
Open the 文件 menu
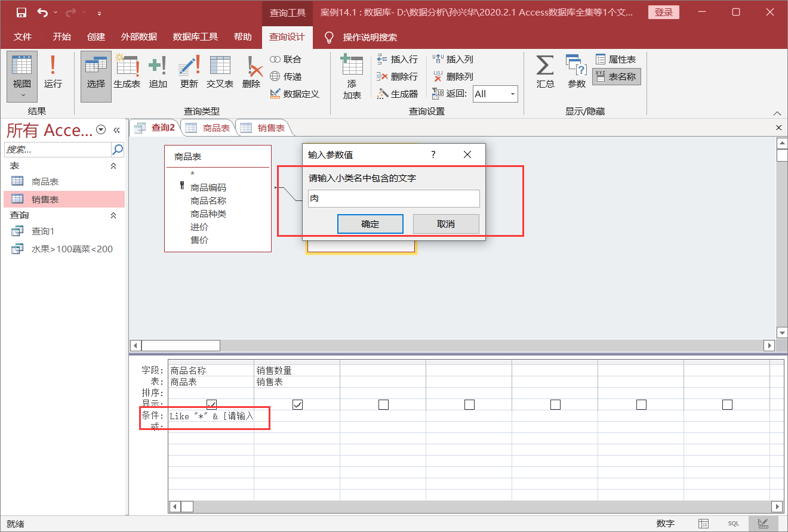point(23,37)
